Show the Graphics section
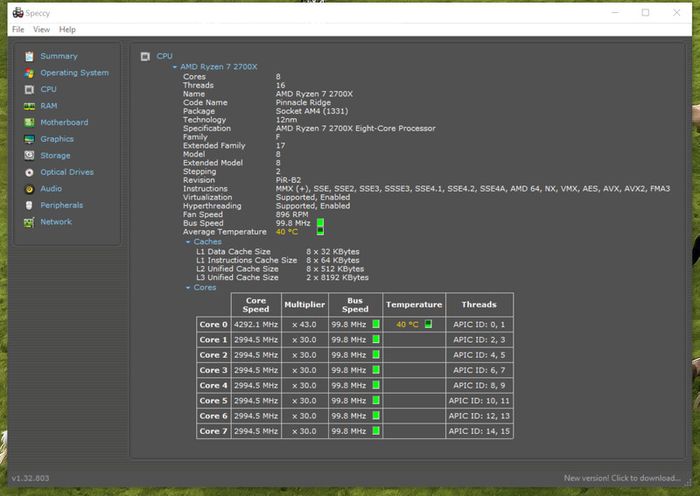Screen dimensions: 700x496 [x=57, y=139]
